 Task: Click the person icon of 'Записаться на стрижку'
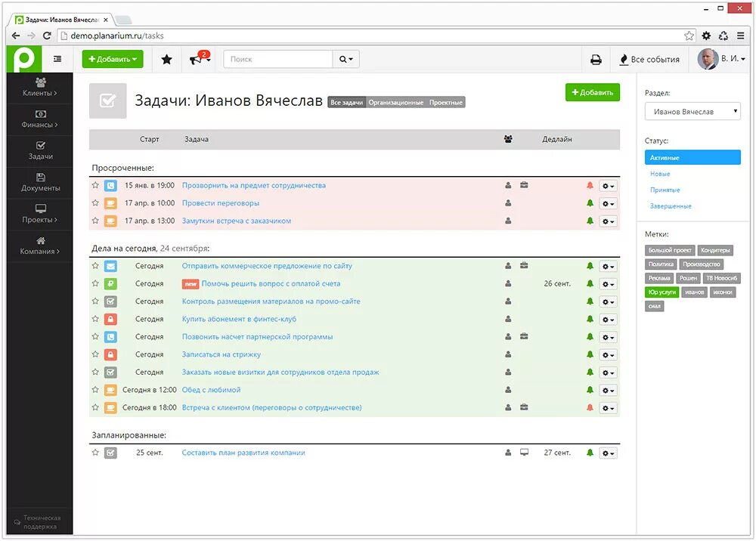click(x=508, y=354)
